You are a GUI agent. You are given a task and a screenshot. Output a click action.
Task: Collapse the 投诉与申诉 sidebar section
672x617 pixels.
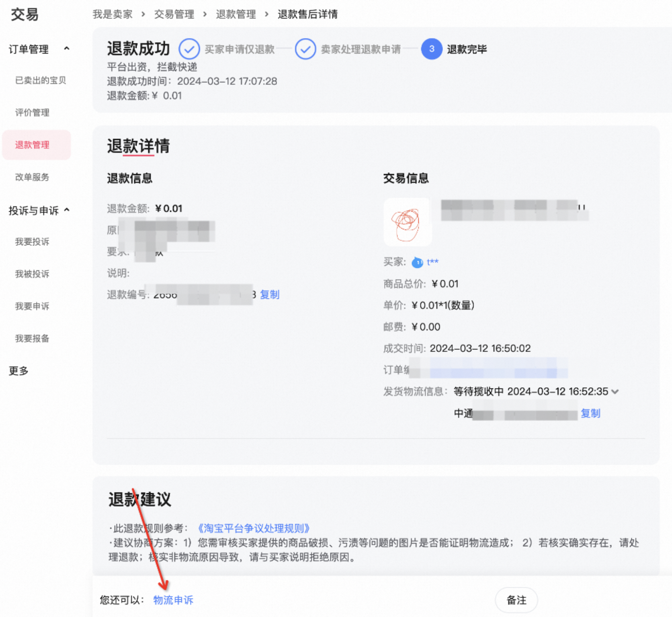[x=67, y=210]
